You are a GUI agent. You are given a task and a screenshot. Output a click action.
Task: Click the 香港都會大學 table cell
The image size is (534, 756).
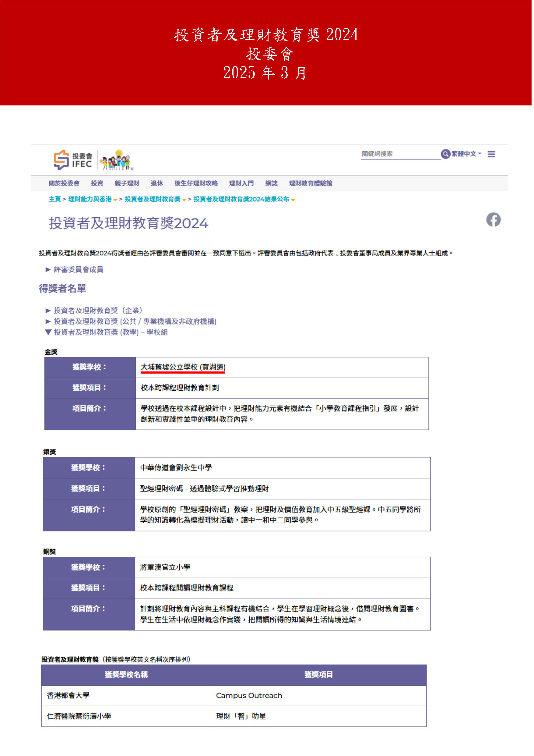(x=126, y=695)
